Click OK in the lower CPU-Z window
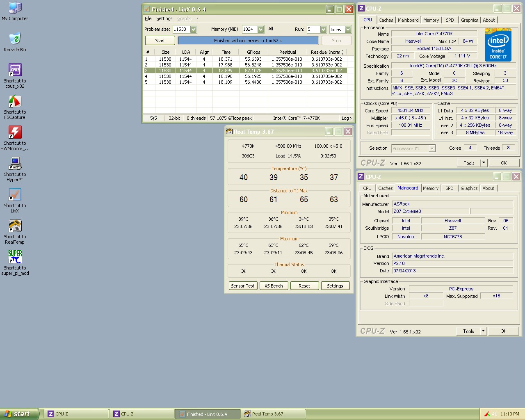Image resolution: width=525 pixels, height=420 pixels. coord(503,331)
